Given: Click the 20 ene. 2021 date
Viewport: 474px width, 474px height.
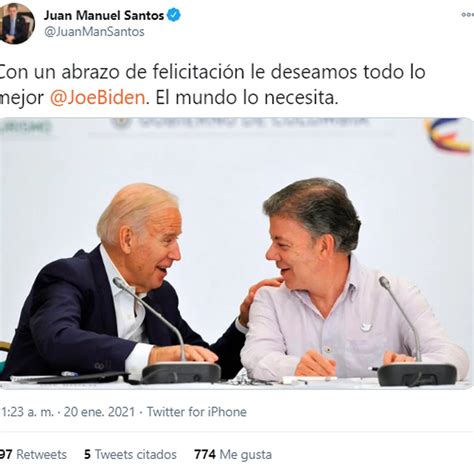Looking at the screenshot, I should pos(99,412).
